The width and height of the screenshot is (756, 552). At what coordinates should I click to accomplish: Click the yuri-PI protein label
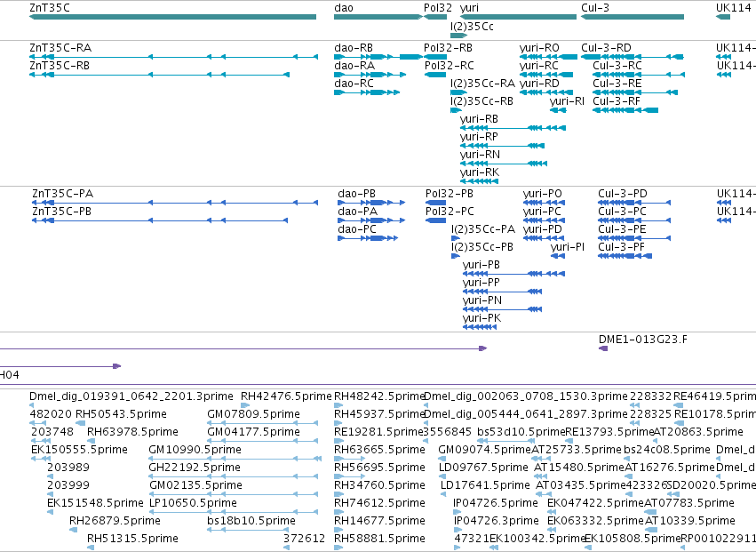click(x=568, y=247)
